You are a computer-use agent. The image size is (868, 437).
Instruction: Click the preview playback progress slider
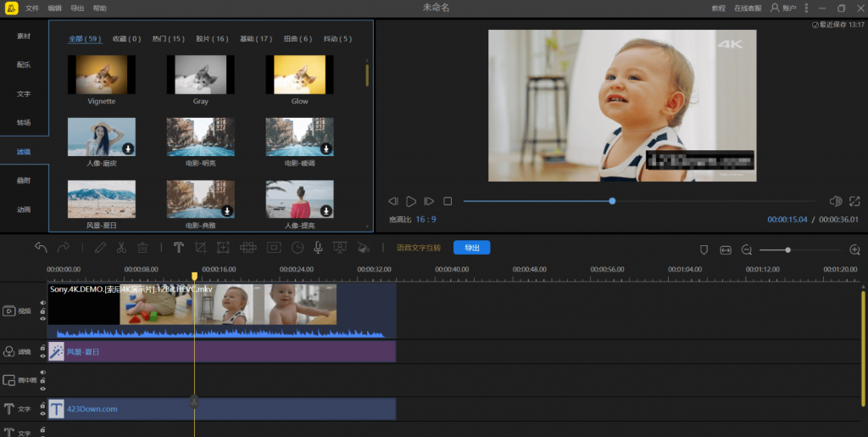click(x=639, y=201)
